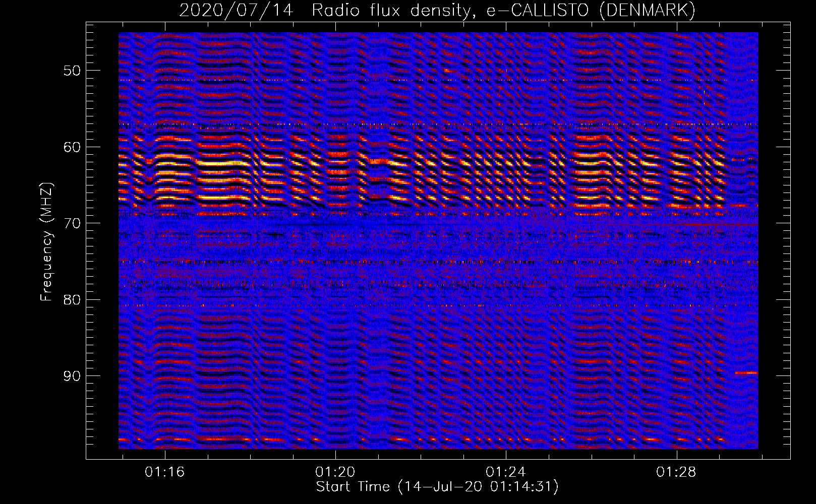Click the plot title "Radio flux density, e-CALLISTO (DENMARK)"
Image resolution: width=816 pixels, height=504 pixels.
(504, 10)
